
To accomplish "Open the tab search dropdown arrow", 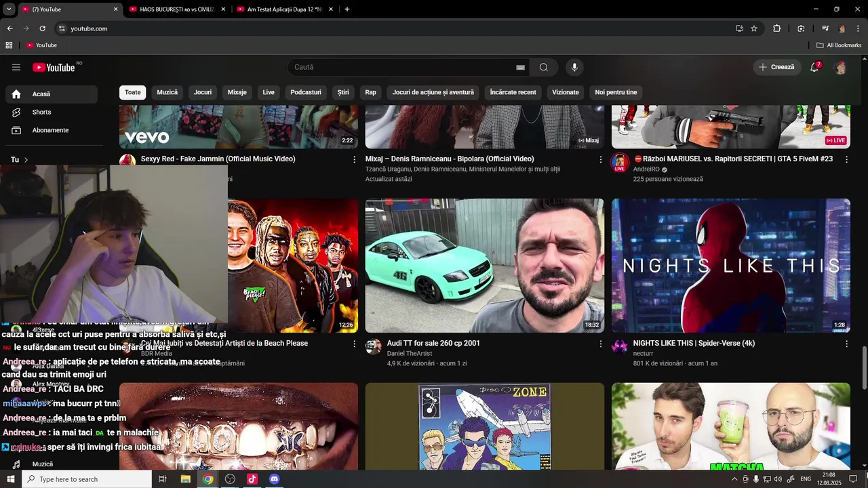I will pyautogui.click(x=9, y=9).
